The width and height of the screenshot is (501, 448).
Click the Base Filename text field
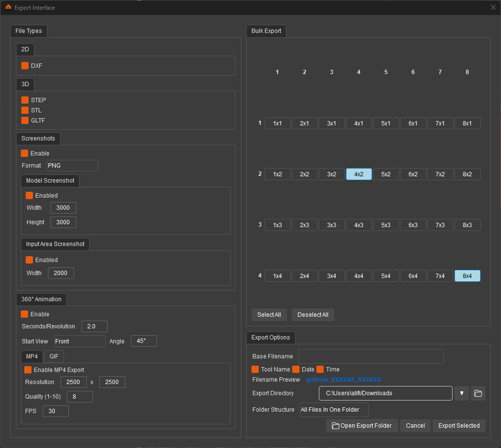click(371, 356)
